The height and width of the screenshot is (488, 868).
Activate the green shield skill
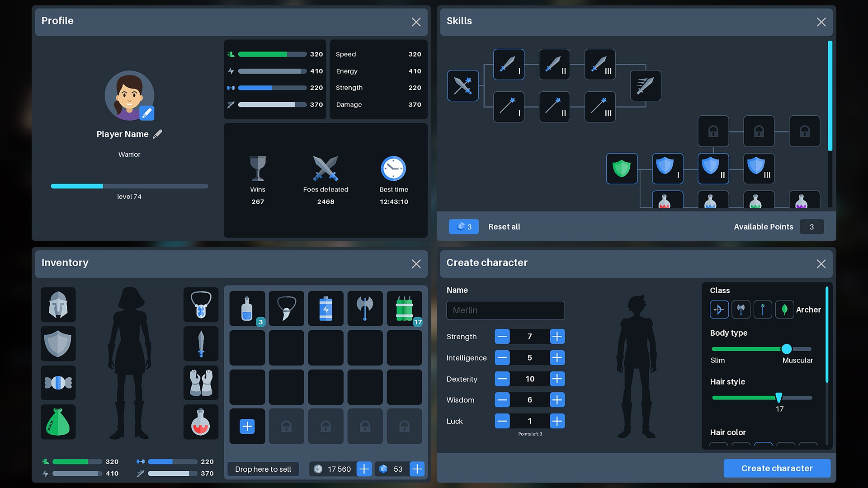(x=622, y=168)
